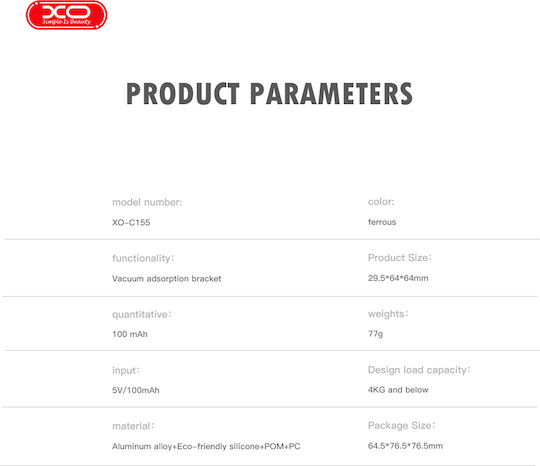Click the functionality label
Screen dimensions: 540x466
point(143,258)
